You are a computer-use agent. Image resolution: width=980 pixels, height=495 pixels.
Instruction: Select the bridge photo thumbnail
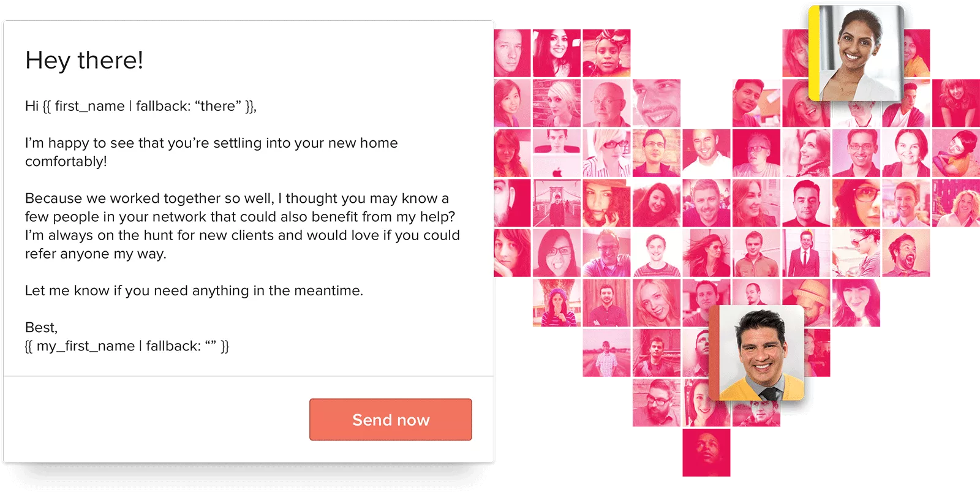pos(556,203)
